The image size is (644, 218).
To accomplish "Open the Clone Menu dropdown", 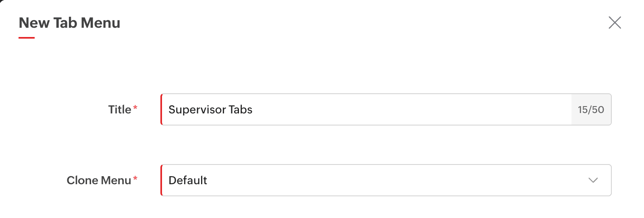I will tap(386, 180).
